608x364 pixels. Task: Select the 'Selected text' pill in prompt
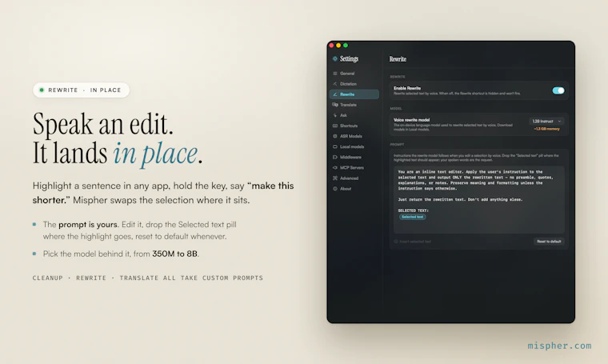tap(413, 217)
